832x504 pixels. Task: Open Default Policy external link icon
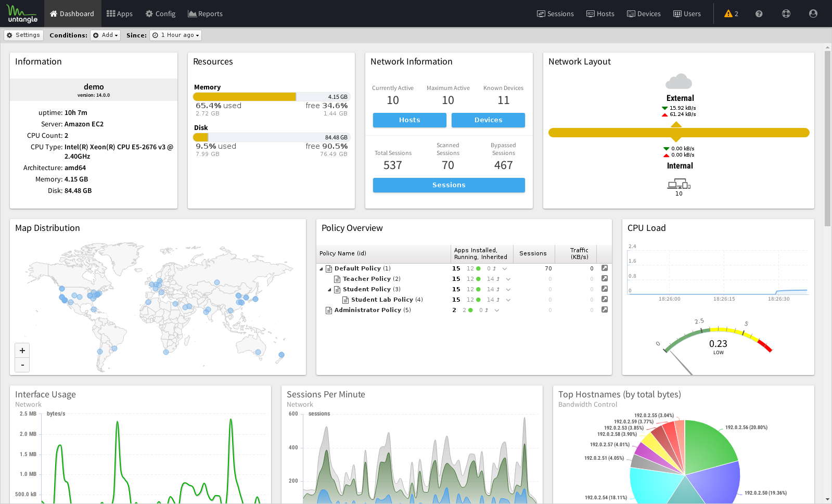click(605, 268)
